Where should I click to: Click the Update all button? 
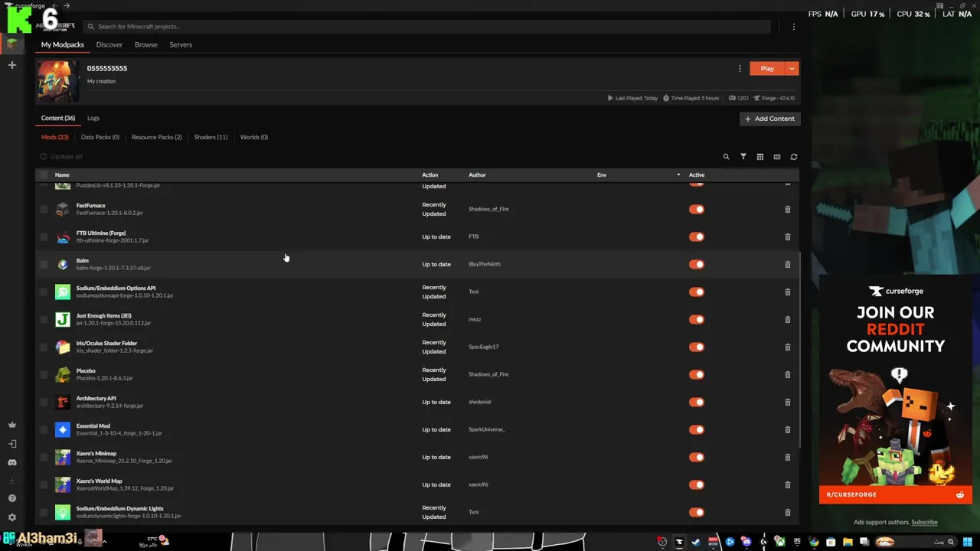61,156
